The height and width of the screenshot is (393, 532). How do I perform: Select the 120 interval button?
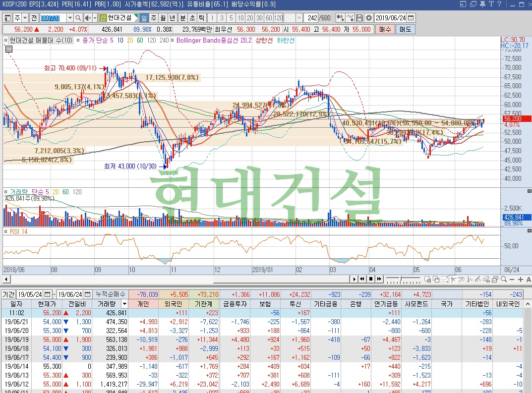pyautogui.click(x=278, y=18)
